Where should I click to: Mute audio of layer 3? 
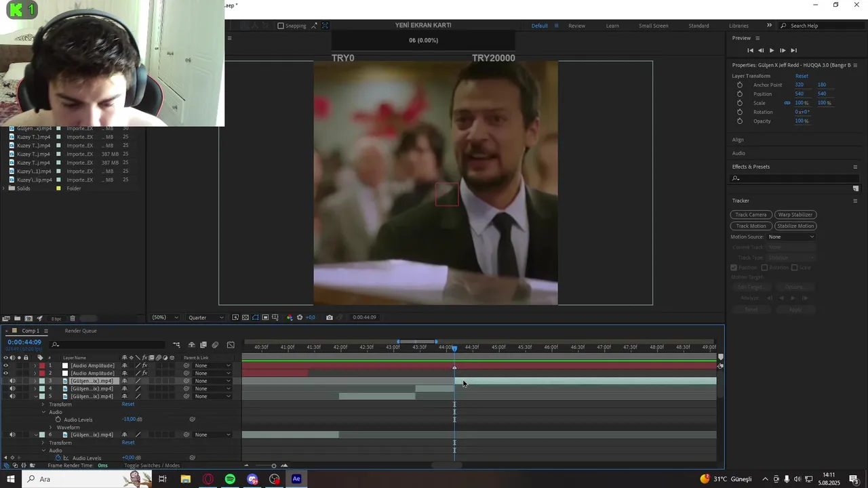tap(12, 381)
